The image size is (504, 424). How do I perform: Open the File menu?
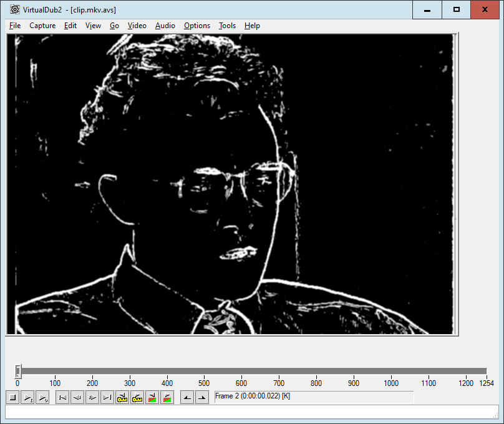pyautogui.click(x=15, y=26)
